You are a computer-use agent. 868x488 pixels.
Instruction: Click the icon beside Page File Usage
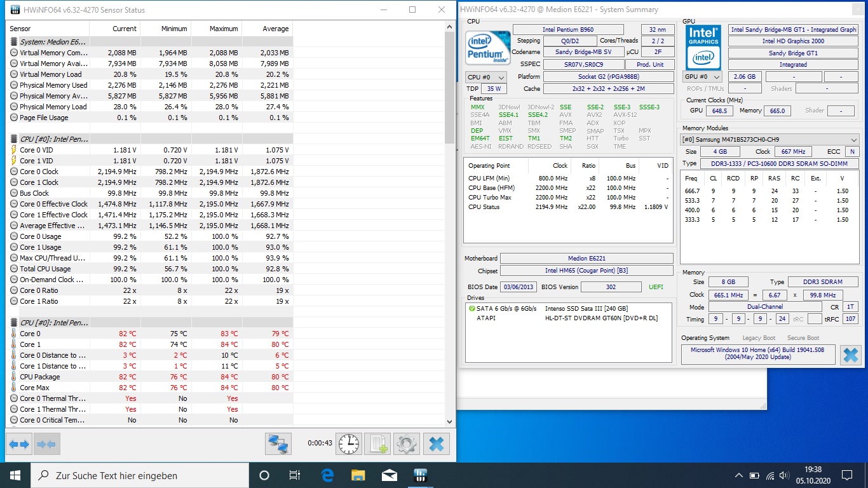click(14, 118)
